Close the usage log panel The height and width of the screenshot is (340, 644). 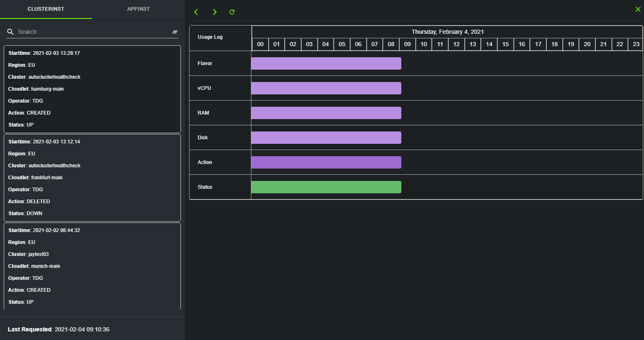point(638,9)
